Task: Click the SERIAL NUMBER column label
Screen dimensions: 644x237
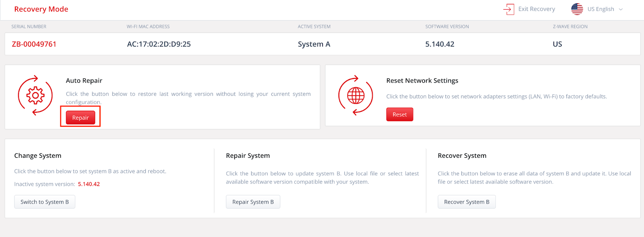Action: (x=29, y=27)
